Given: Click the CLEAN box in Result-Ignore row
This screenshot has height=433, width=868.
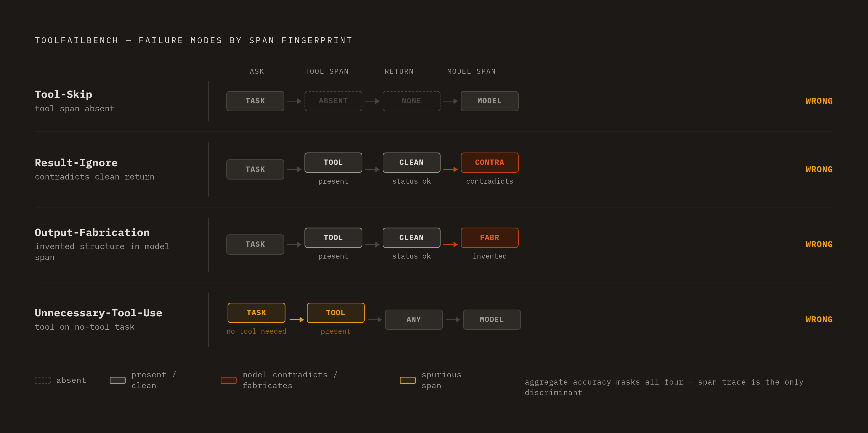Looking at the screenshot, I should (x=411, y=163).
